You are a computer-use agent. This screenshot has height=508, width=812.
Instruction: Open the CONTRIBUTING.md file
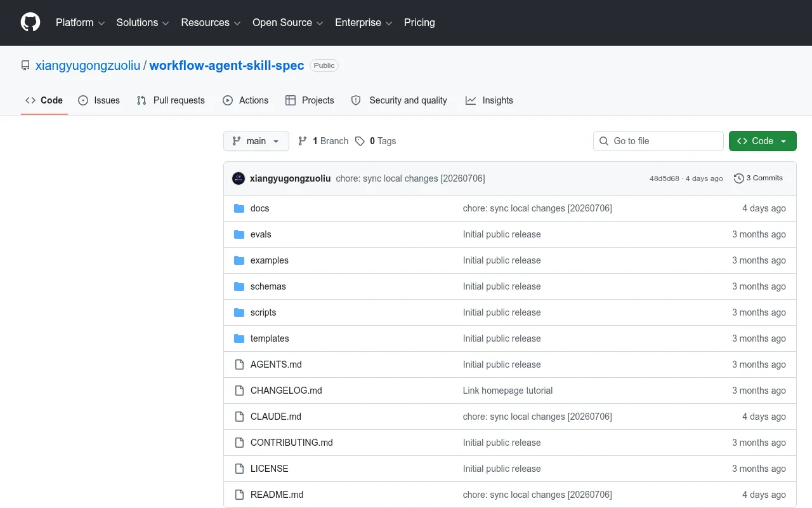coord(292,443)
